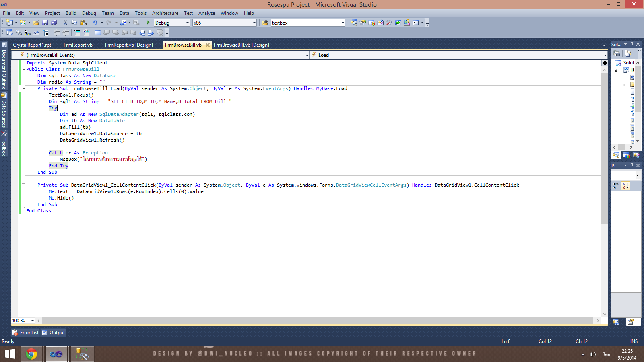This screenshot has width=644, height=362.
Task: Open the Data Sources side tab
Action: click(x=4, y=110)
